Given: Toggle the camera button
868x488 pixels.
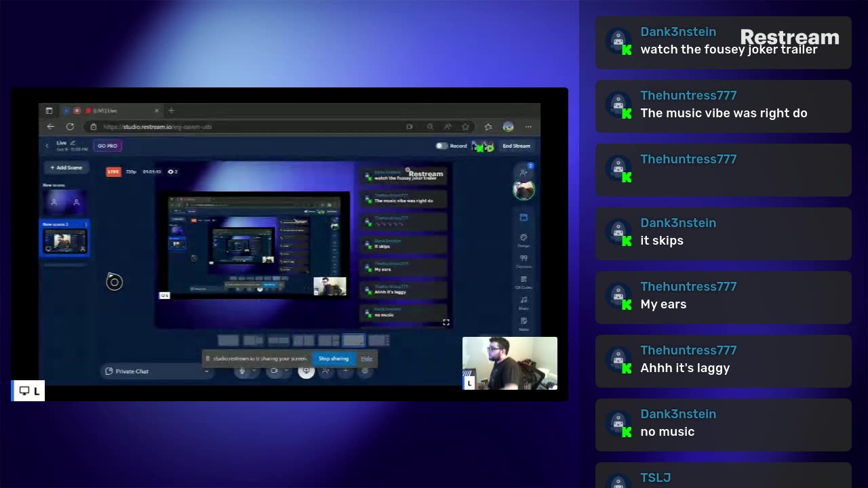Looking at the screenshot, I should (x=274, y=371).
